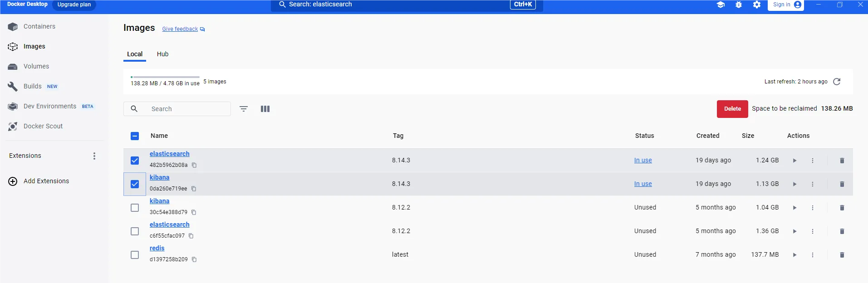868x283 pixels.
Task: Run the elasticsearch 8.12.2 image
Action: click(x=794, y=231)
